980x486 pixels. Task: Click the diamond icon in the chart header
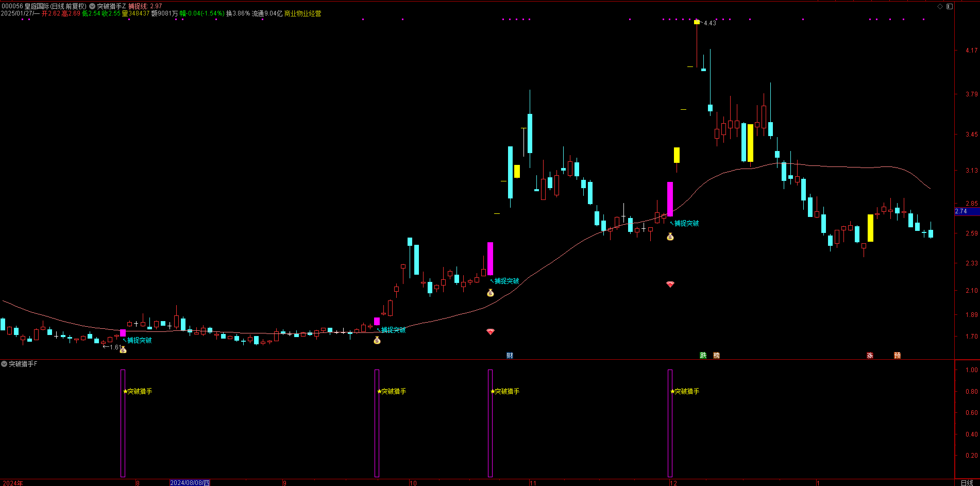click(x=940, y=6)
